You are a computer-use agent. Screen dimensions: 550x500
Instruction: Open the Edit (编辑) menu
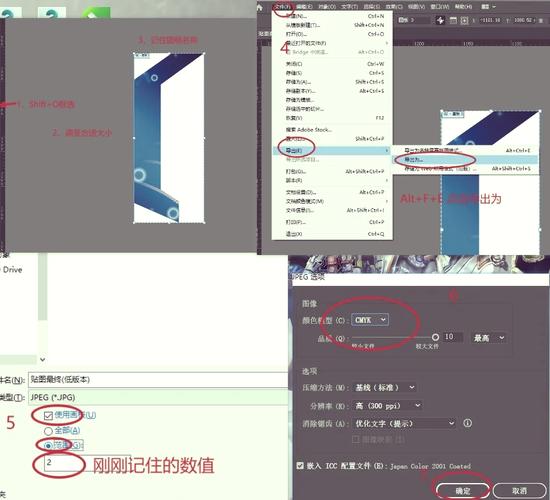point(304,7)
